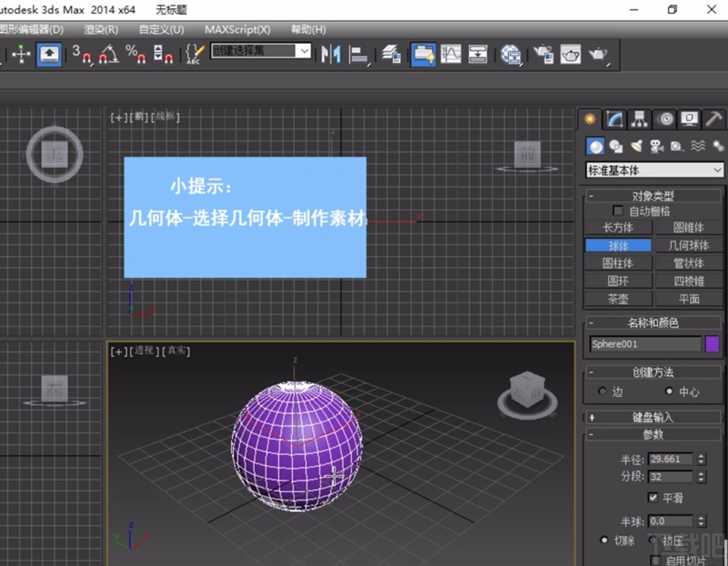Open the Curve Editor from the toolbar
This screenshot has height=566, width=728.
point(451,54)
